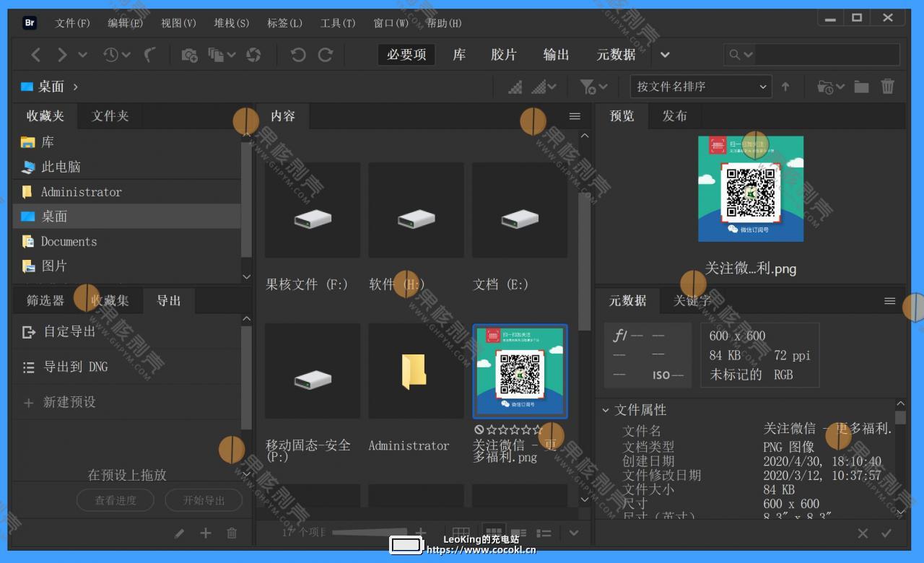Toggle ascending sort order arrow

click(x=785, y=87)
